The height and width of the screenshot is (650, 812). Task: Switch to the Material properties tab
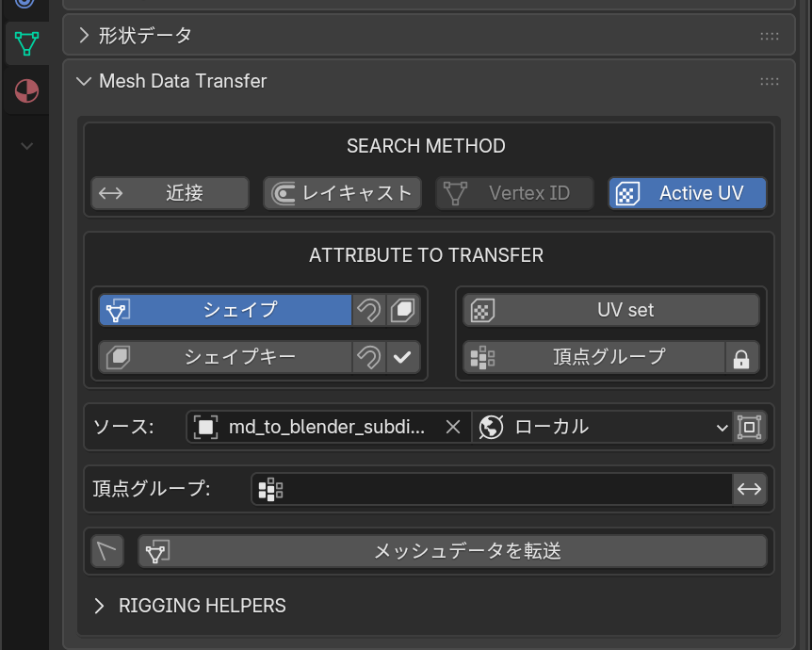pos(26,91)
